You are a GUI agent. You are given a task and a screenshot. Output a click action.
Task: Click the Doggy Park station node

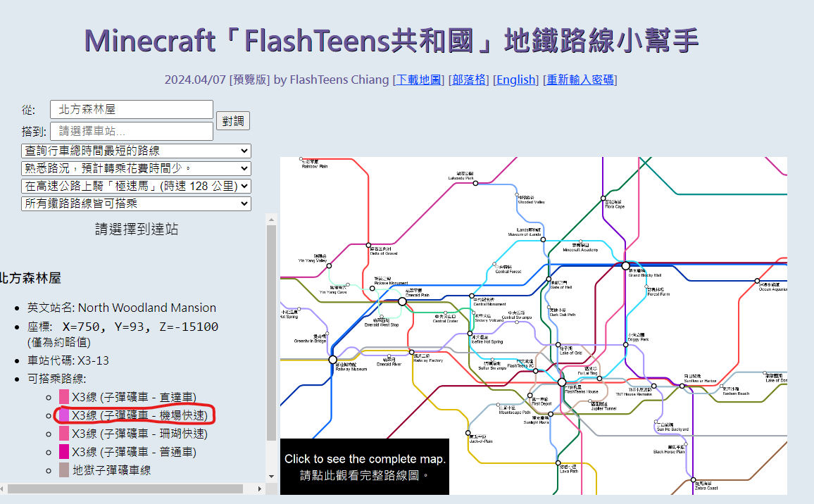coord(625,345)
